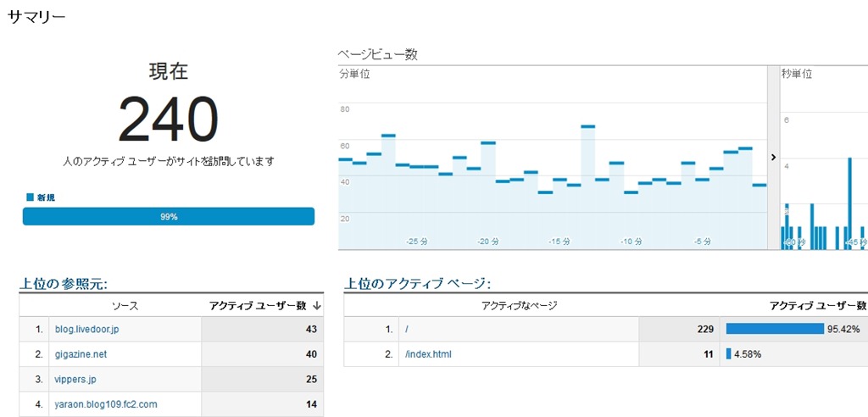The image size is (868, 417).
Task: Click the sort arrow beside アクティブ ユーザー数
Action: (x=316, y=305)
